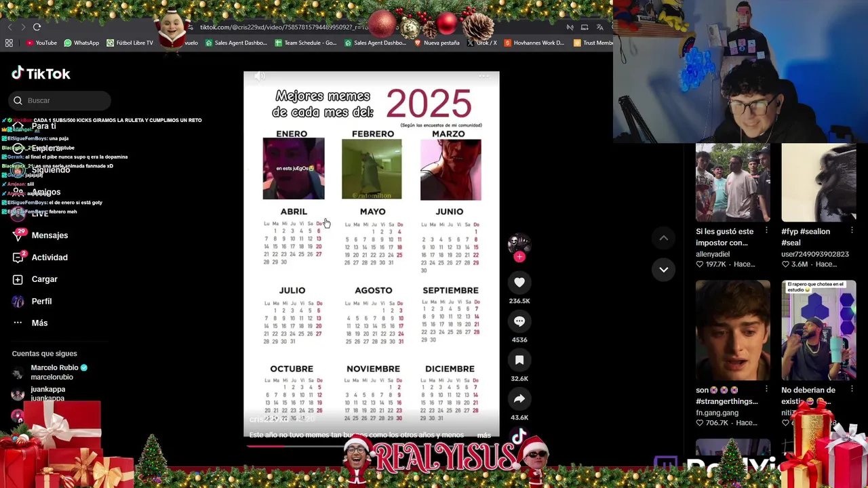Open the Mensajes menu item
The width and height of the screenshot is (868, 488).
click(x=41, y=235)
